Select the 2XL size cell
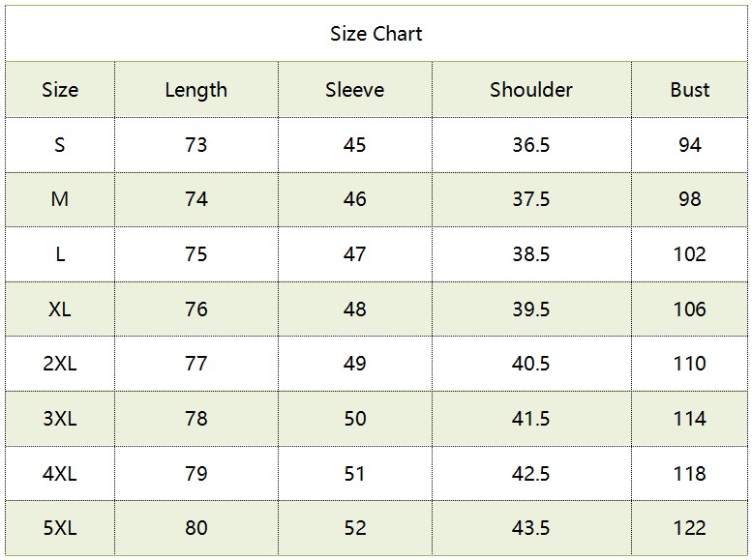Image resolution: width=752 pixels, height=560 pixels. tap(60, 364)
